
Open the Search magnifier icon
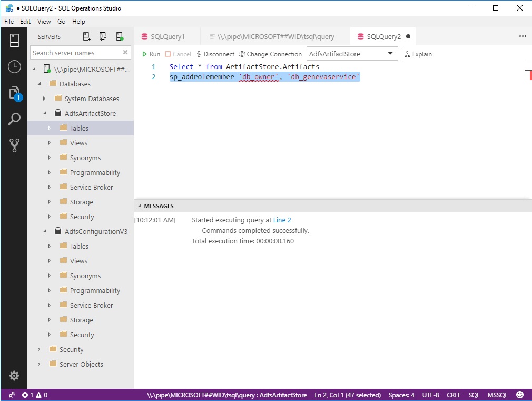pos(14,119)
